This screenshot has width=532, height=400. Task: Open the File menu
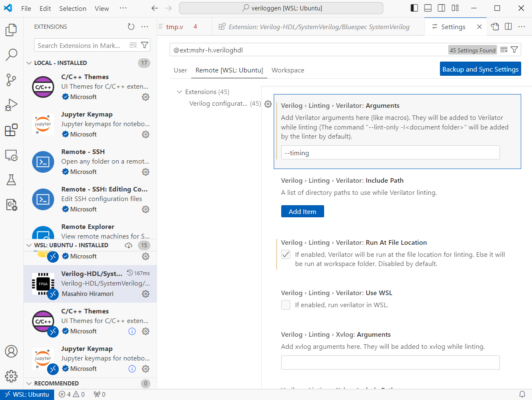pos(26,8)
